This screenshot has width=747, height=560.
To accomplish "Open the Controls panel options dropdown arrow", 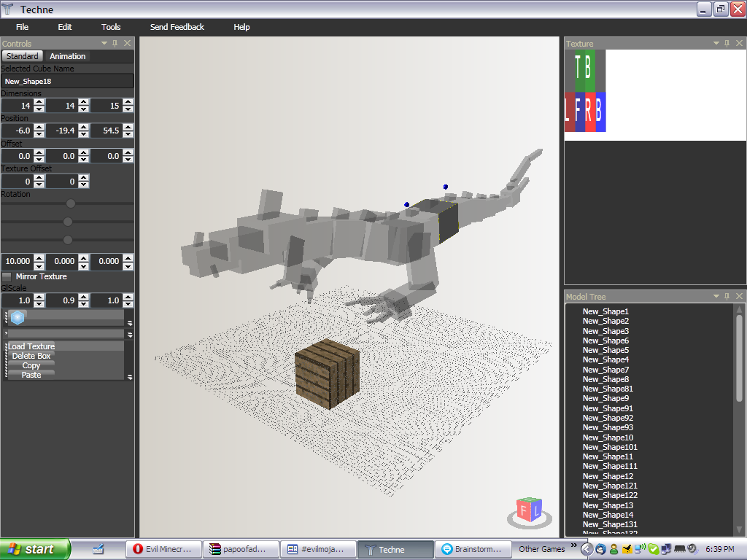I will coord(104,44).
